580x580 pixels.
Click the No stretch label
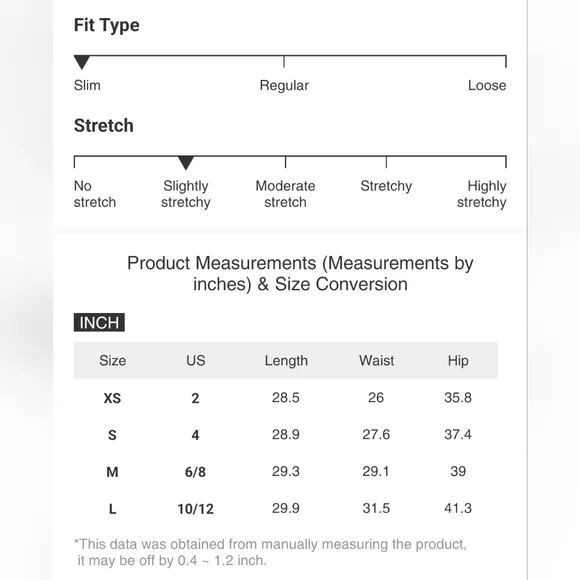tap(95, 194)
